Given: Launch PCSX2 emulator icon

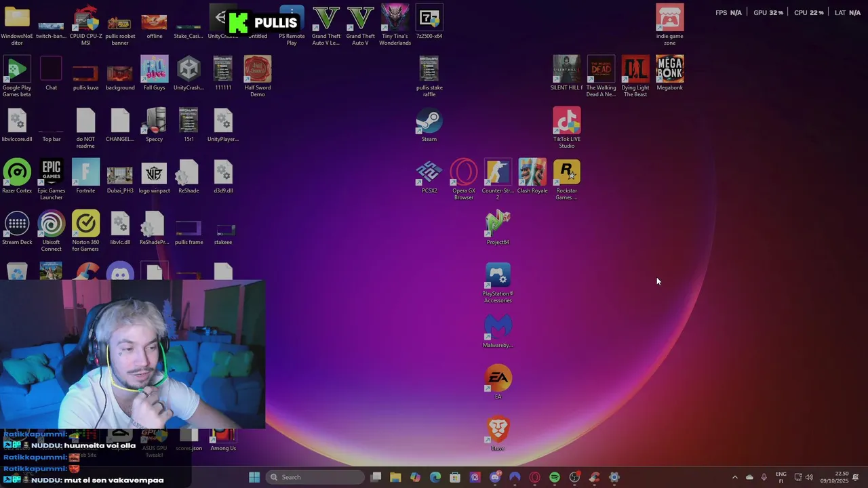Looking at the screenshot, I should click(429, 176).
